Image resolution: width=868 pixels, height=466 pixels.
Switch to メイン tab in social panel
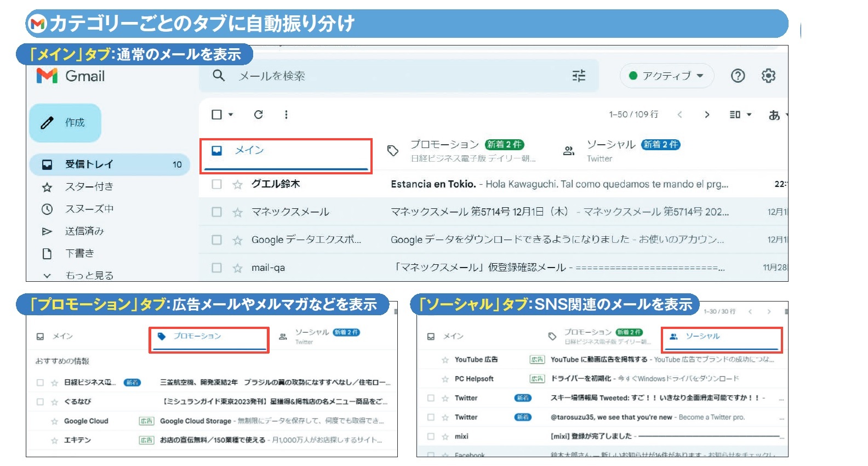[x=446, y=336]
